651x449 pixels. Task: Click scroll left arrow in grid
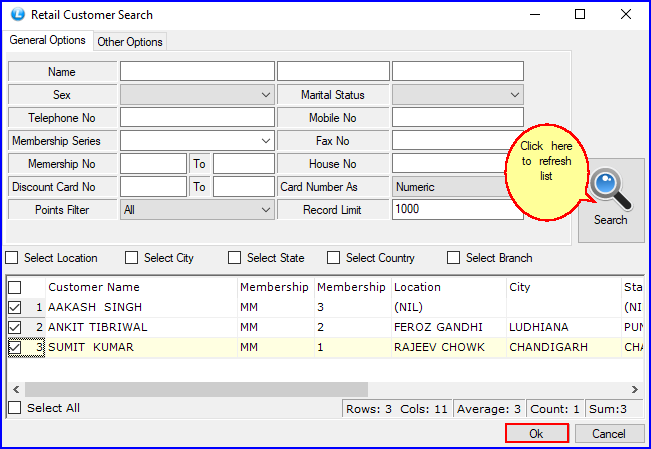[x=16, y=390]
